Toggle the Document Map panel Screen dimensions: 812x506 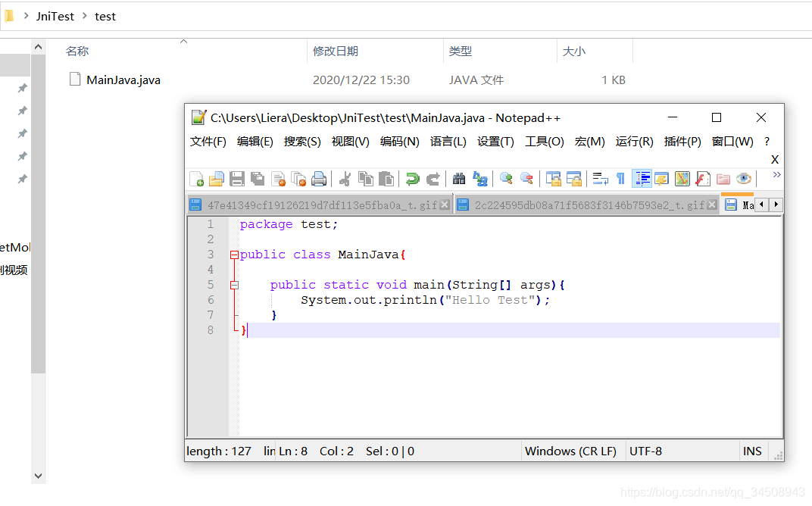[x=682, y=178]
